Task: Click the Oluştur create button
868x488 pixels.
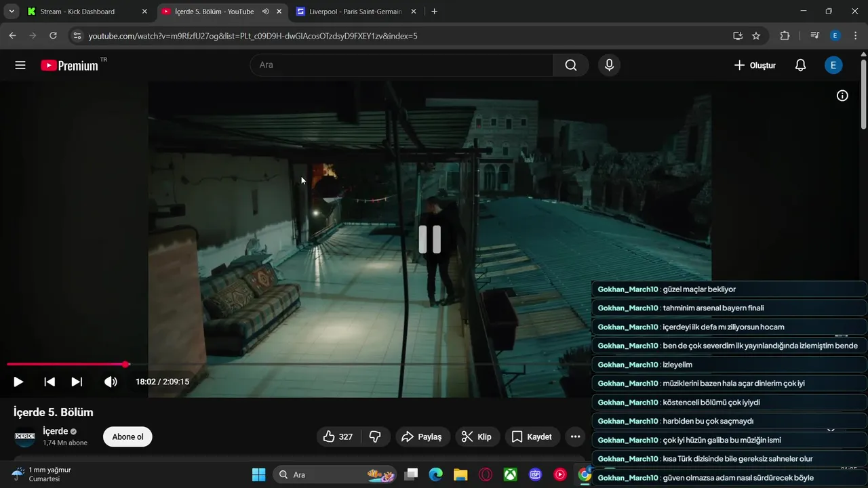Action: [x=755, y=65]
